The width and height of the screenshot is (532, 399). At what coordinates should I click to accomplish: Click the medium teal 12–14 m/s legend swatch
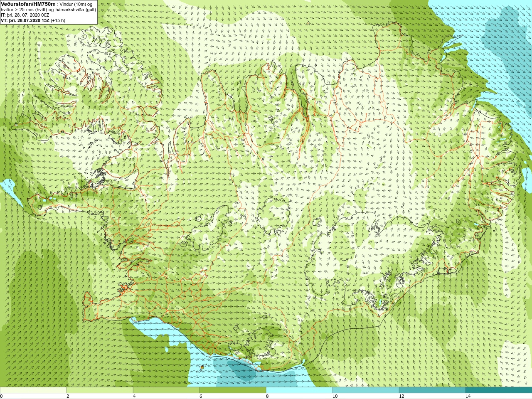pos(432,390)
